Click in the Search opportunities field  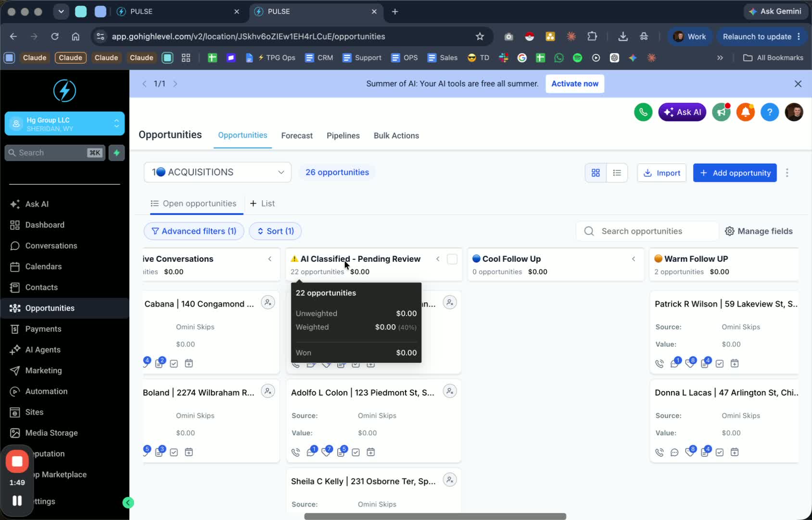(x=647, y=231)
